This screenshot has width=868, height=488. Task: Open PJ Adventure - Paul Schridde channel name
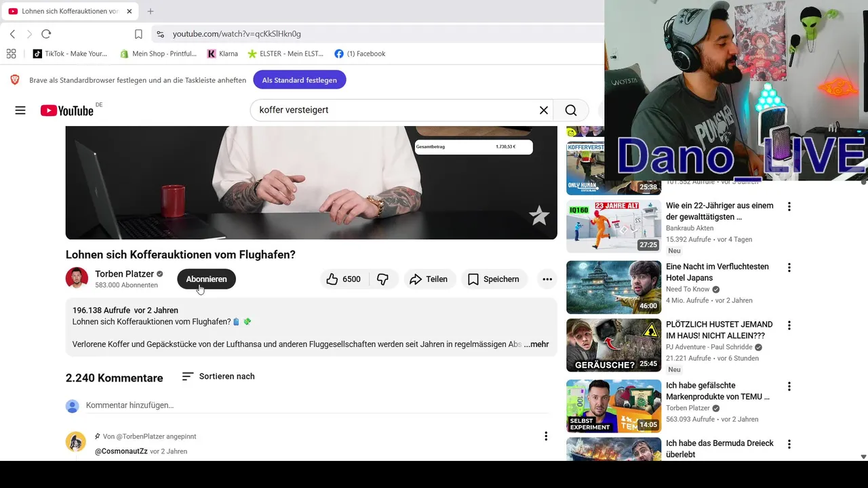point(709,347)
